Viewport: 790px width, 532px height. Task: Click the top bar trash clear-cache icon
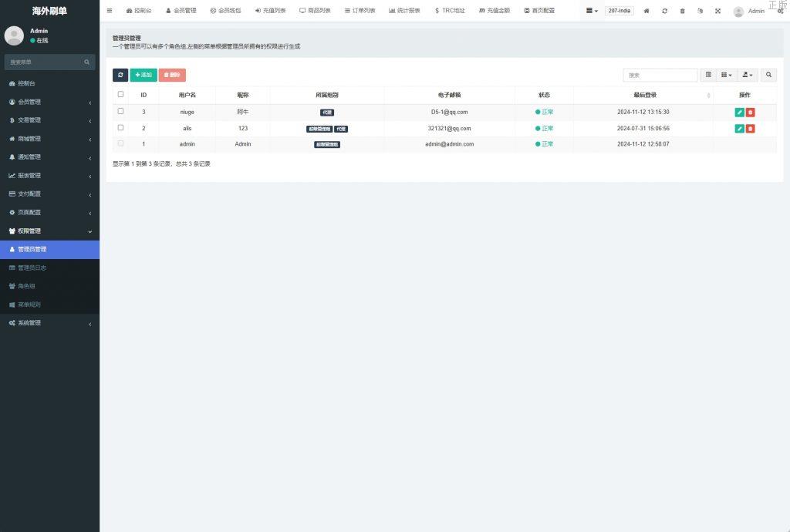point(682,11)
